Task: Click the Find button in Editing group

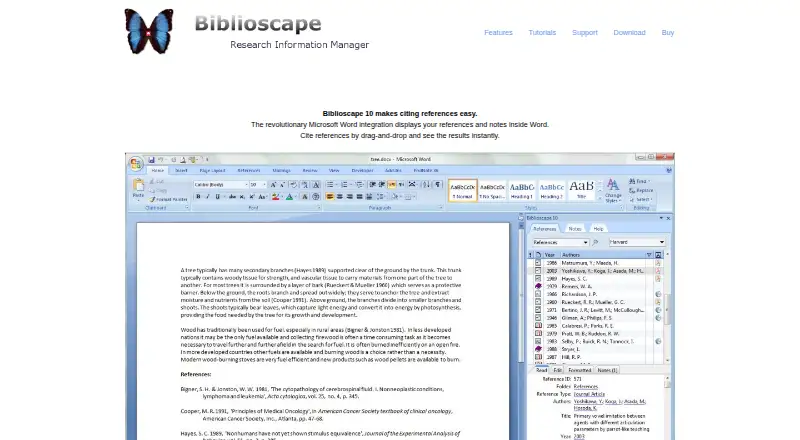Action: (x=640, y=181)
